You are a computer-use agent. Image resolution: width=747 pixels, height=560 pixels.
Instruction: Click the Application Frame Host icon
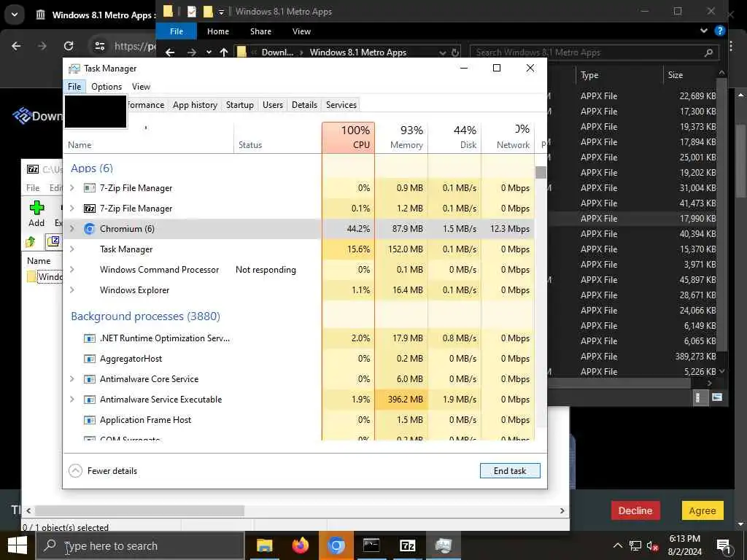pos(90,421)
